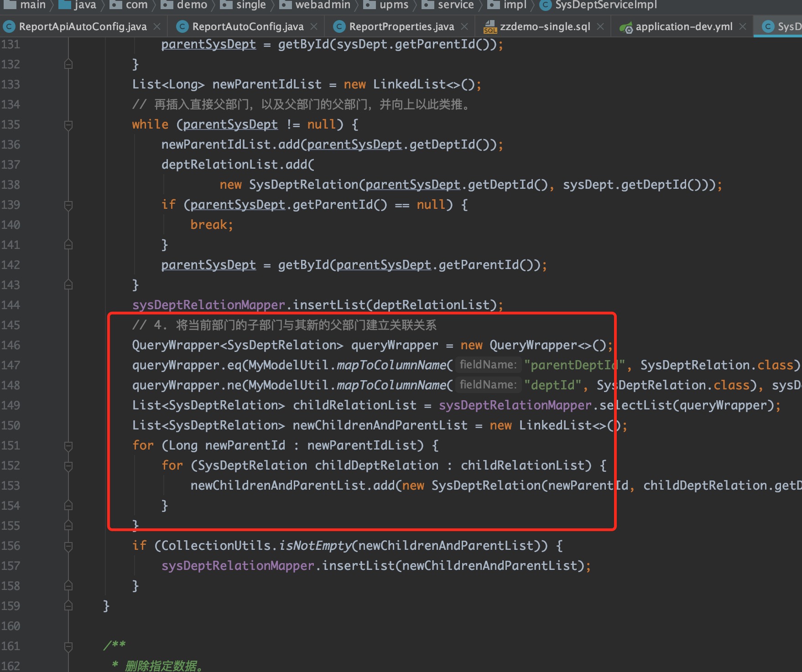Click the folder icon before com breadcrumb
The height and width of the screenshot is (672, 802).
[x=116, y=5]
